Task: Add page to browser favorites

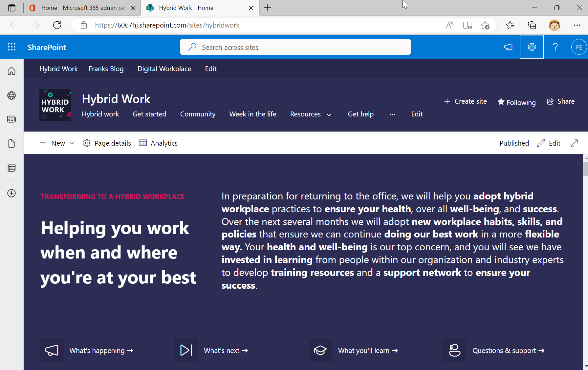Action: click(486, 25)
